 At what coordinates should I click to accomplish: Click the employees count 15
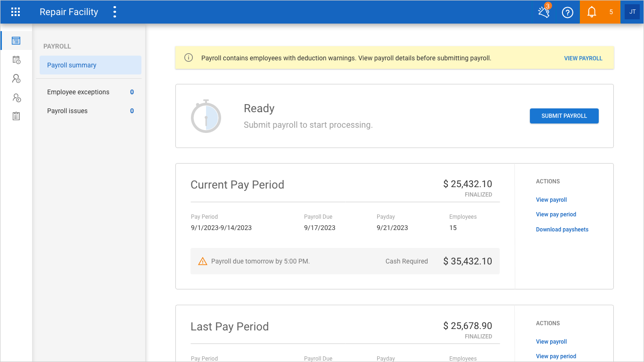pos(453,228)
